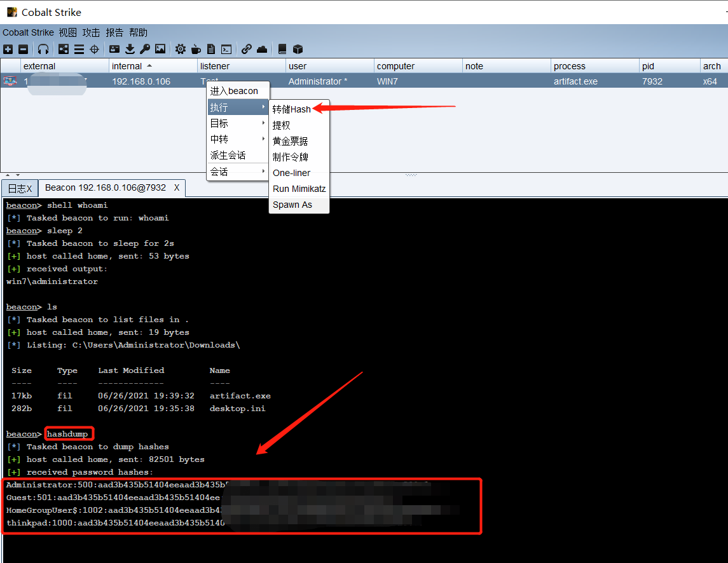The width and height of the screenshot is (728, 563).
Task: Sort by arch column header
Action: pos(714,66)
